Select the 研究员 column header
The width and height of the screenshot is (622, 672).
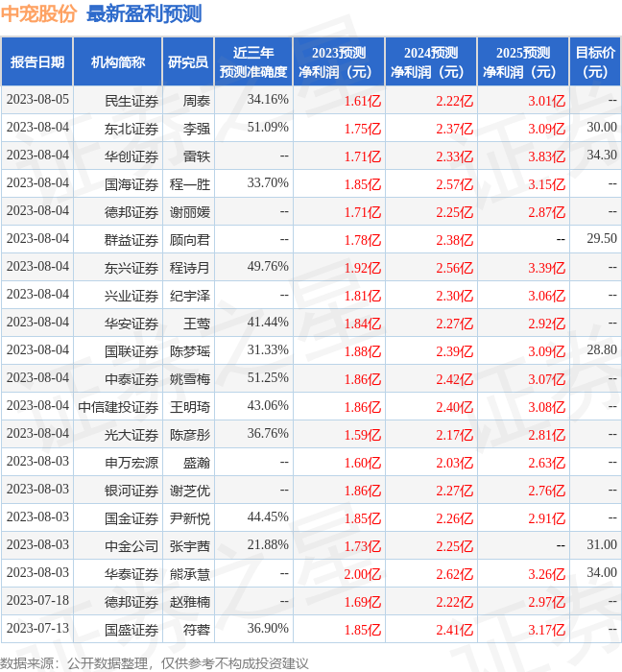[188, 62]
